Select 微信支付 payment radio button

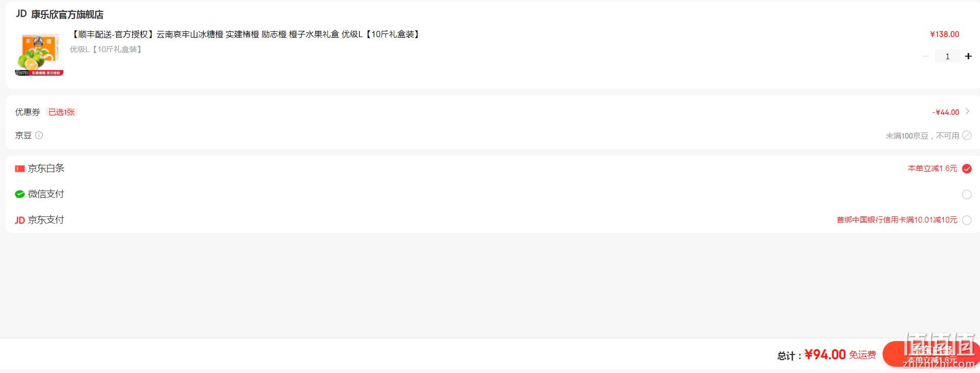[967, 194]
